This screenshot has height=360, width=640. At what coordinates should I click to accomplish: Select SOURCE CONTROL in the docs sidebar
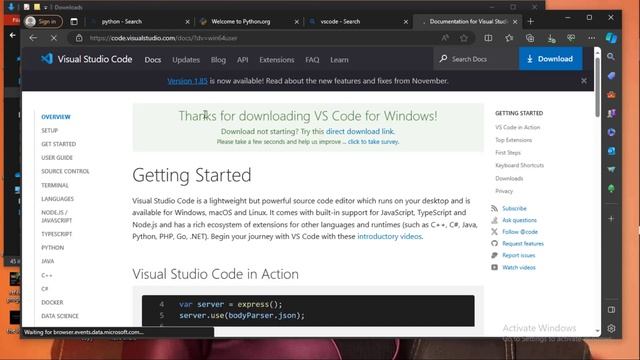[x=65, y=171]
